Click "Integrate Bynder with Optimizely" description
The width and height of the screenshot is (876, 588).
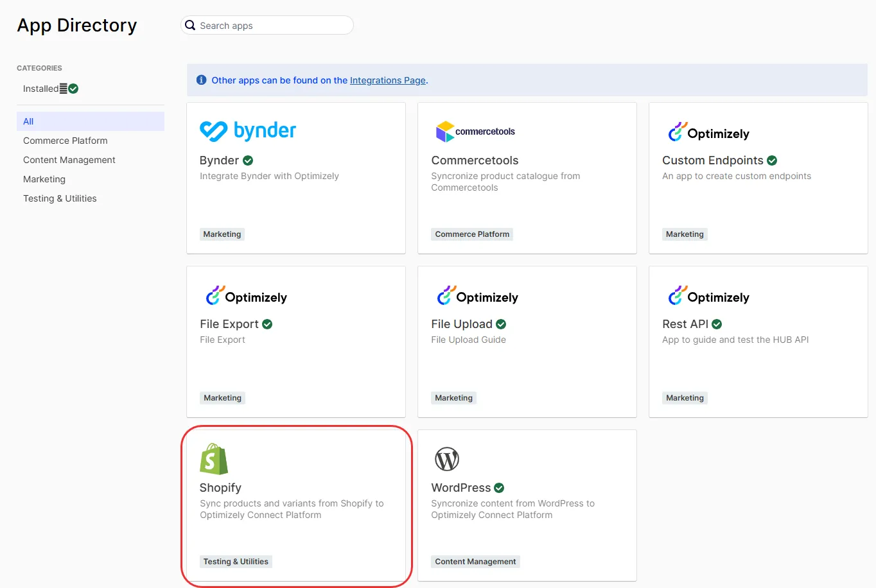pyautogui.click(x=269, y=176)
